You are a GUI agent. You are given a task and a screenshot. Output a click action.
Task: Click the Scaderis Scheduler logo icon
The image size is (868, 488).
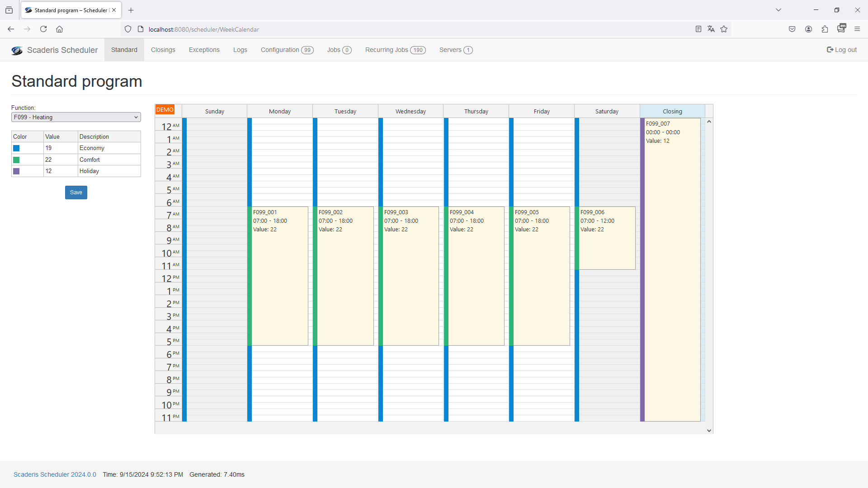click(17, 50)
